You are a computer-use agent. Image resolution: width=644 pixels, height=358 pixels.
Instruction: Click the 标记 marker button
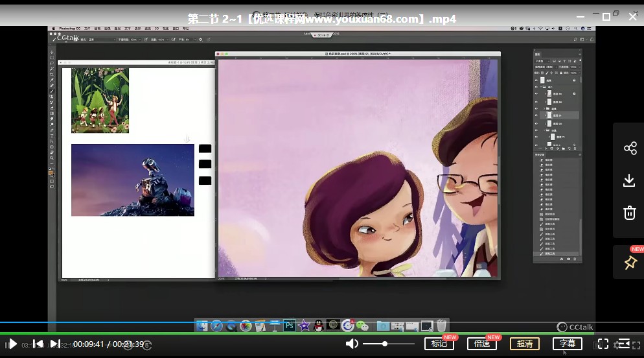pos(439,344)
